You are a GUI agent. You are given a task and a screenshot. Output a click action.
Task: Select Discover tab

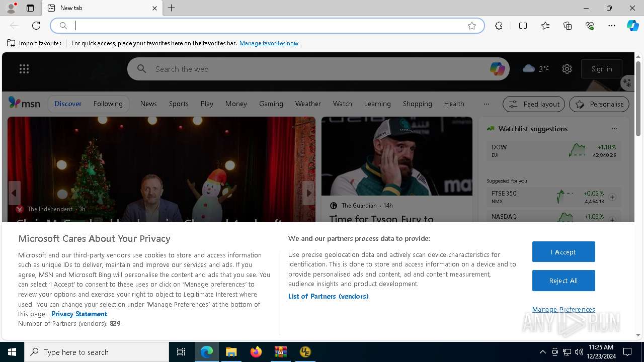68,104
